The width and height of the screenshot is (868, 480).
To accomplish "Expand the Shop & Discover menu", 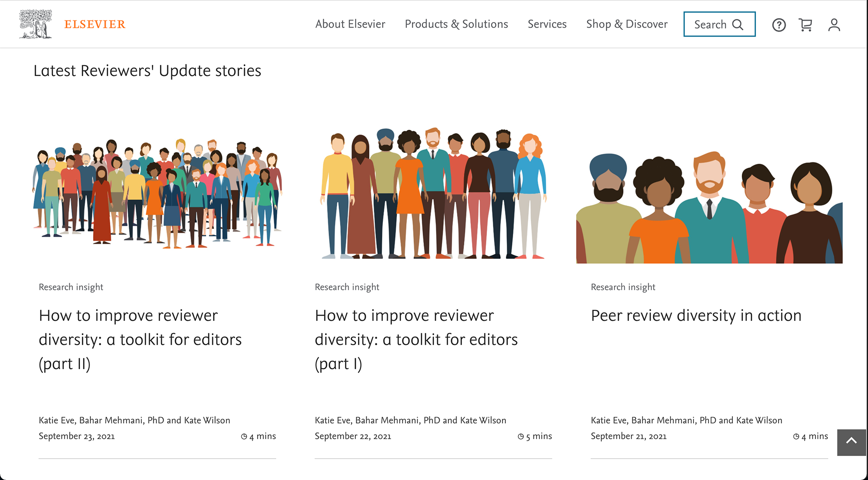I will point(627,24).
